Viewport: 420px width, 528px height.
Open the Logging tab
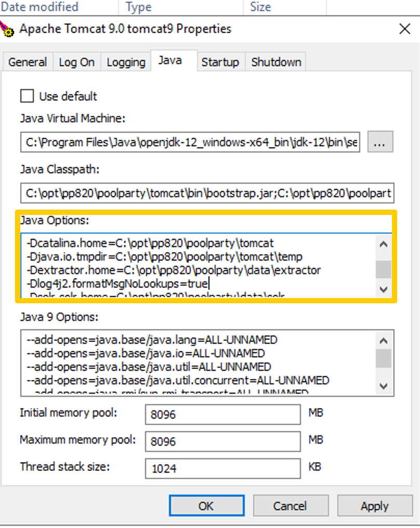(126, 62)
